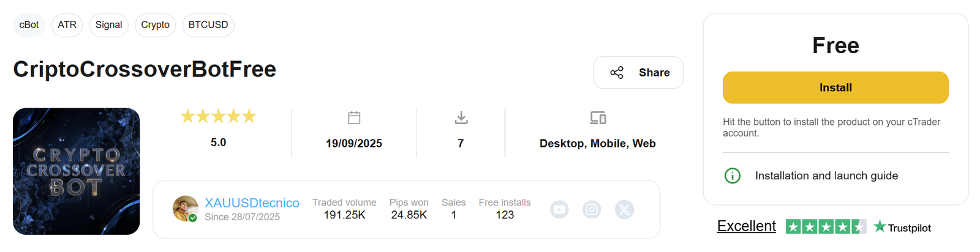This screenshot has width=980, height=252.
Task: Open the Signal tag filter
Action: [x=108, y=25]
